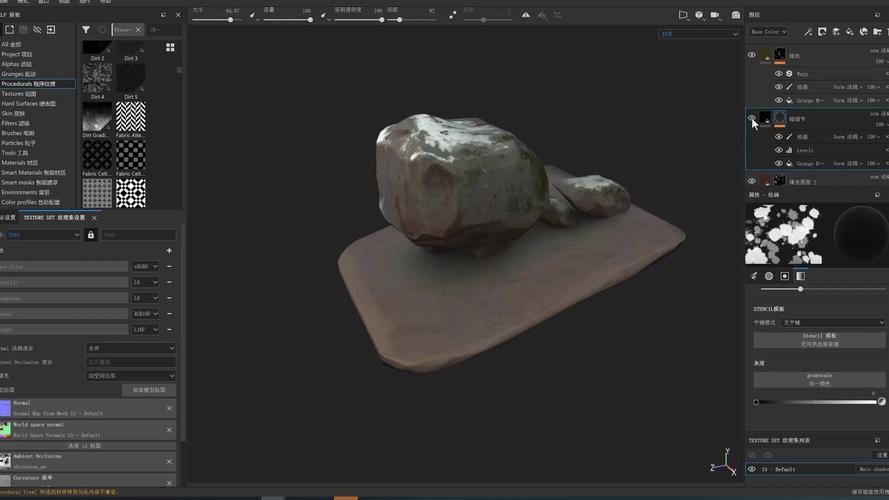889x500 pixels.
Task: Remove the Ambient Occlusion mesh map
Action: coord(169,461)
